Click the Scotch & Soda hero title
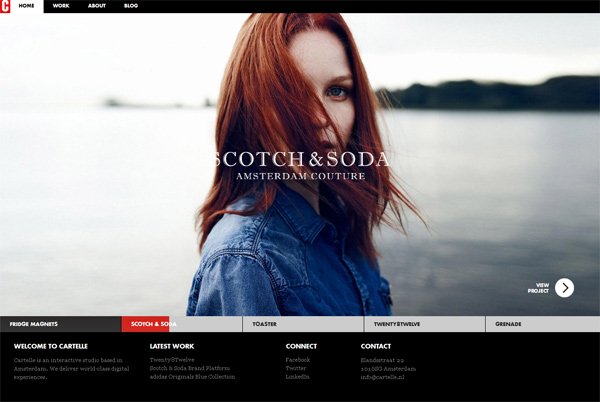 [x=301, y=159]
